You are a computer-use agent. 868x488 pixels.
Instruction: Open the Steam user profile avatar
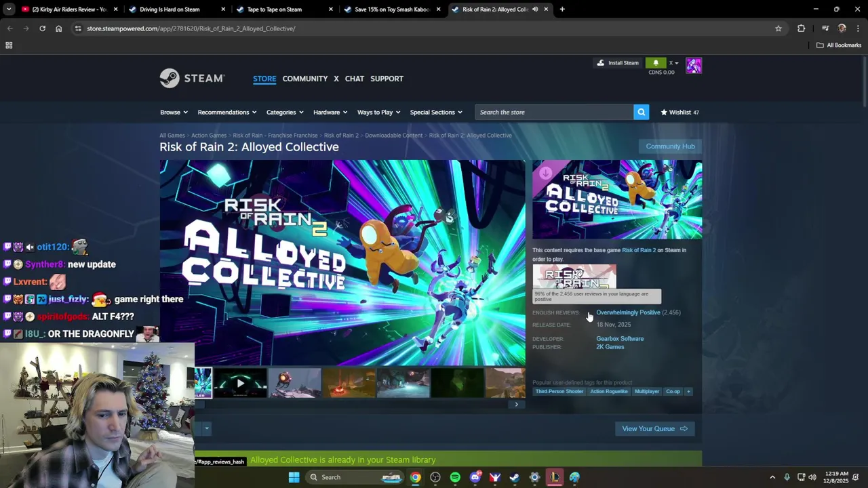coord(694,66)
